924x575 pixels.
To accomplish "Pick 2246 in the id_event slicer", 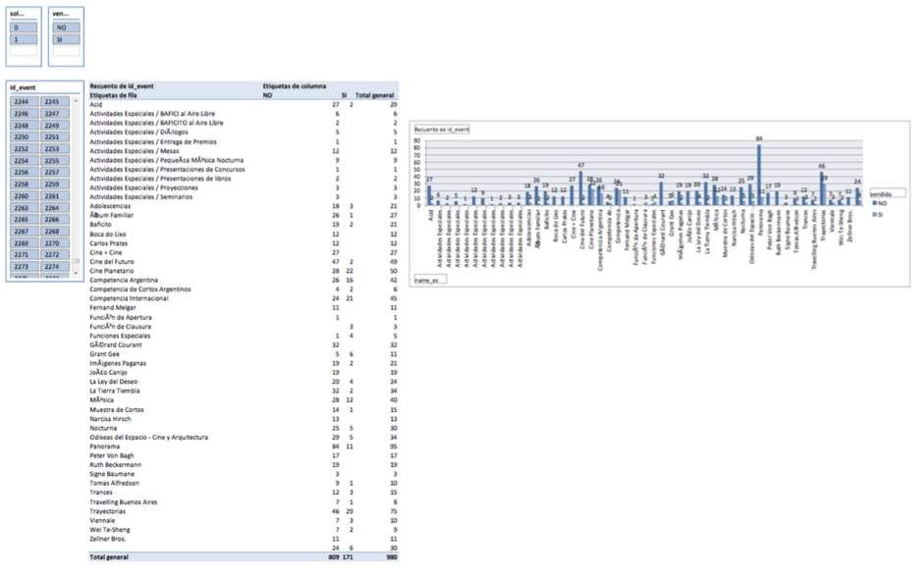I will tap(25, 113).
